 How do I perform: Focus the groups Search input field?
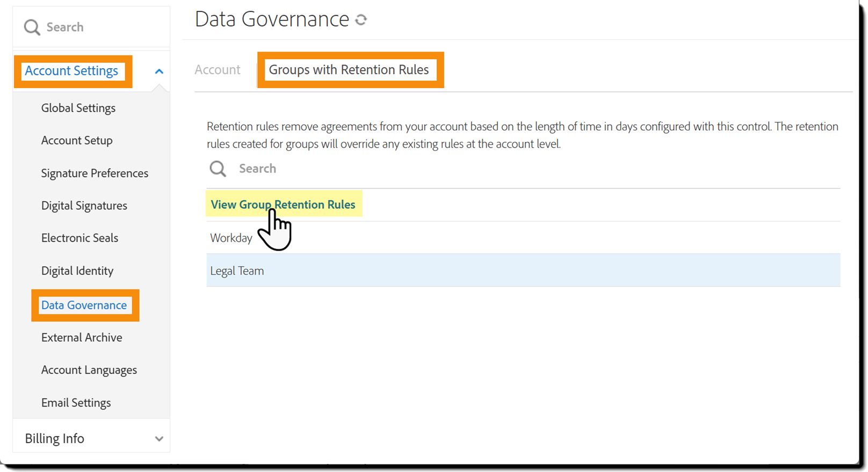523,169
